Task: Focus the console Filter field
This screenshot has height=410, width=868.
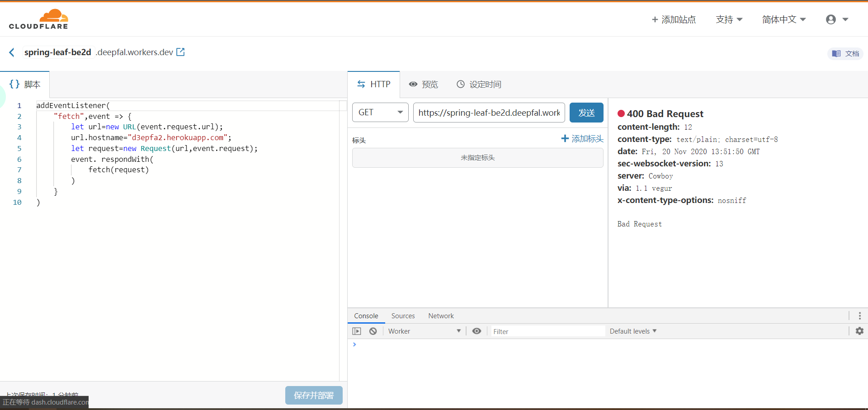Action: pyautogui.click(x=548, y=331)
